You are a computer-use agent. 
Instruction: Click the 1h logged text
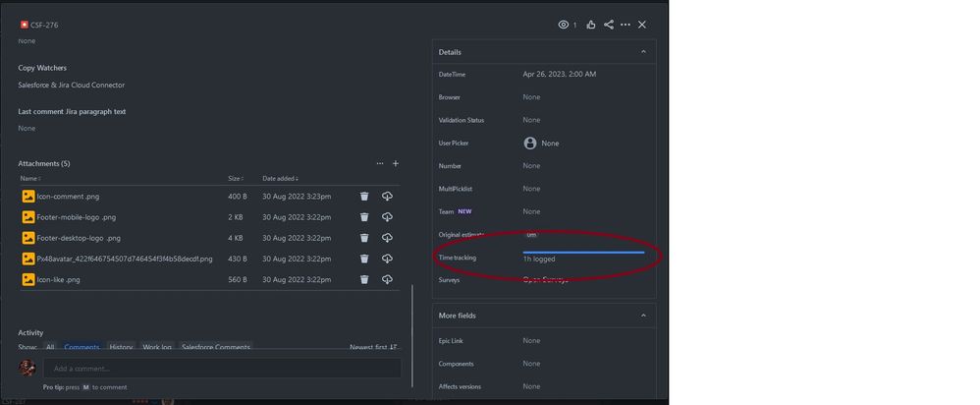539,260
